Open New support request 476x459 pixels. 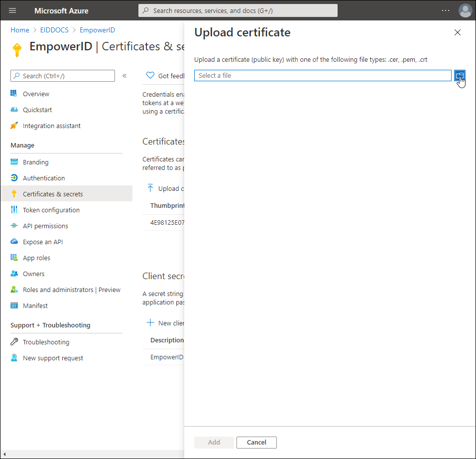(53, 358)
